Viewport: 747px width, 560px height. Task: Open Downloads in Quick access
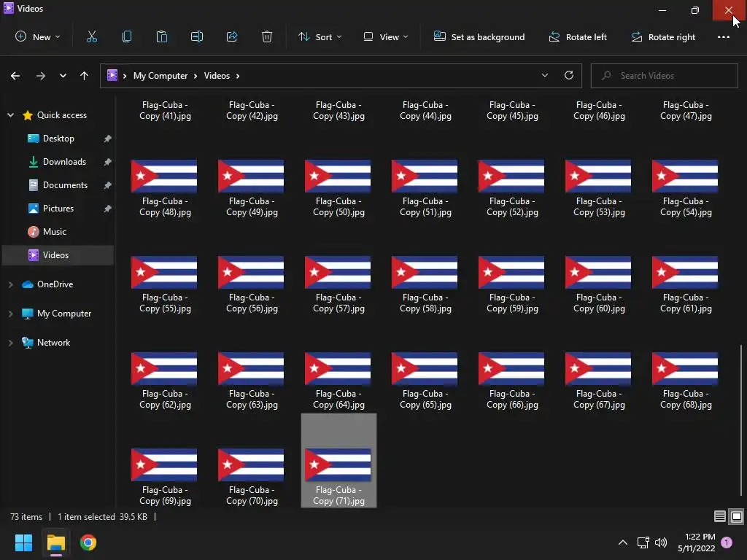pos(64,162)
